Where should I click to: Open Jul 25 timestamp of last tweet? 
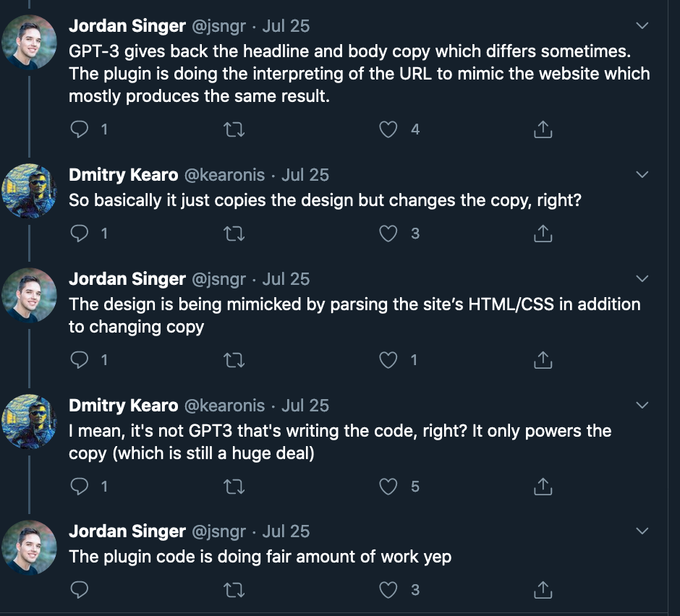pyautogui.click(x=286, y=531)
